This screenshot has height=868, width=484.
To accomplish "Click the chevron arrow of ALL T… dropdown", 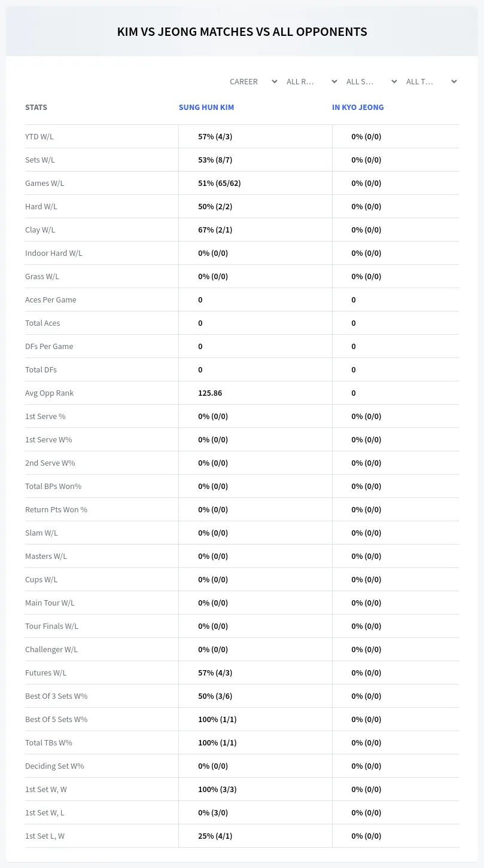I will (x=453, y=81).
